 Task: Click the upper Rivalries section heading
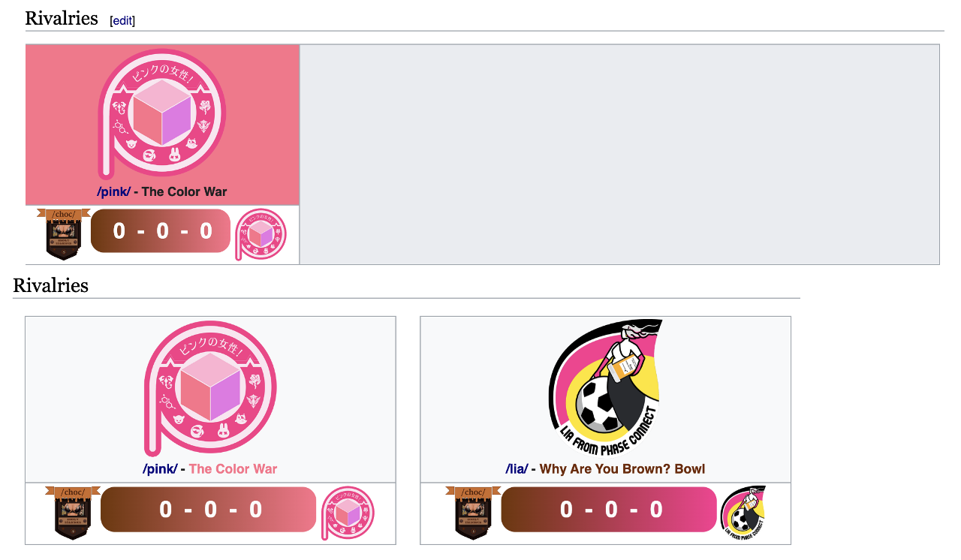tap(62, 19)
